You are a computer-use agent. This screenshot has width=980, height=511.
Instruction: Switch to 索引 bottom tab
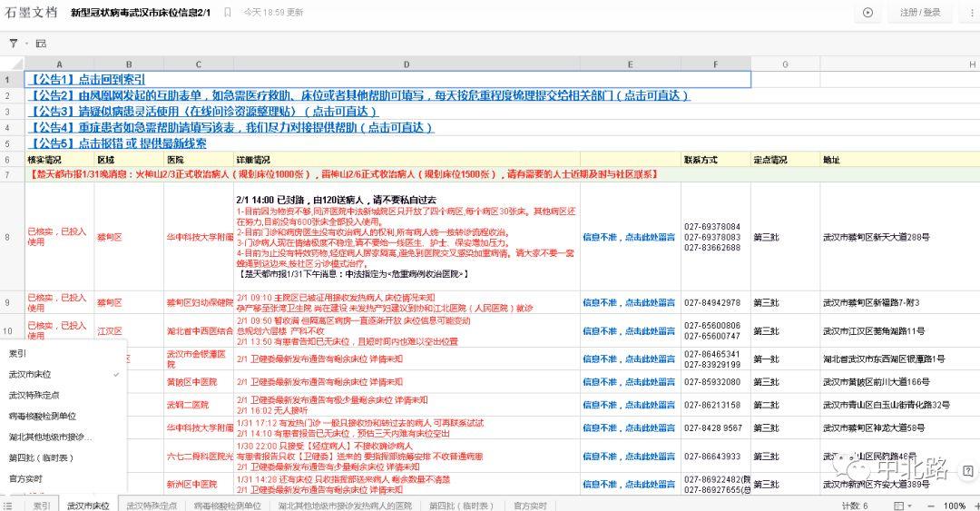coord(41,506)
